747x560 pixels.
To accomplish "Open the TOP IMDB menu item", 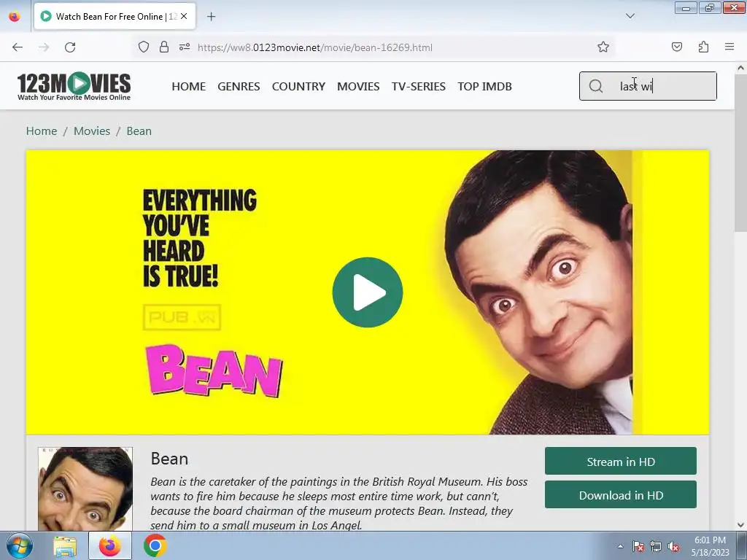I will (485, 87).
